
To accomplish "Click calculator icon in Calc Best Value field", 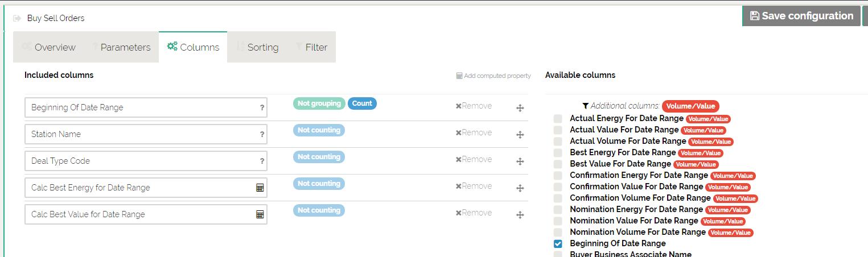I will 260,214.
